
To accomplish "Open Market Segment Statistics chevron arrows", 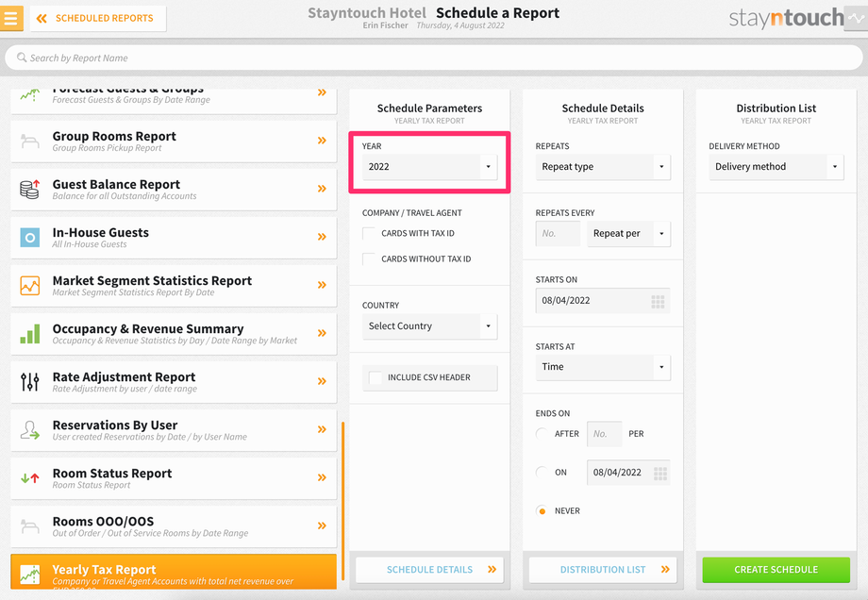I will click(322, 285).
